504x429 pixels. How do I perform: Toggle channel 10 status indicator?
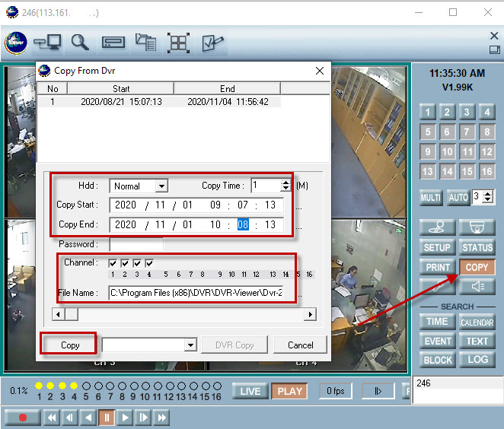point(145,386)
